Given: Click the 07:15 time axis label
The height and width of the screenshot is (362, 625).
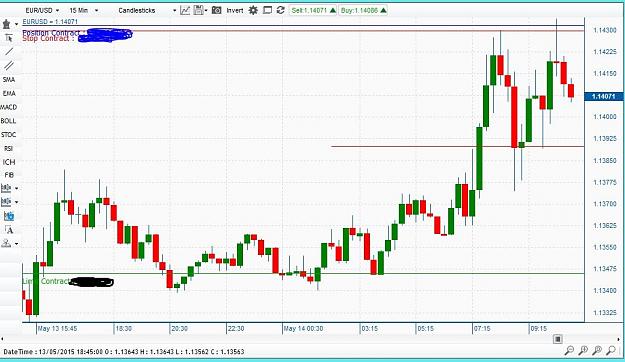Looking at the screenshot, I should pyautogui.click(x=482, y=329).
